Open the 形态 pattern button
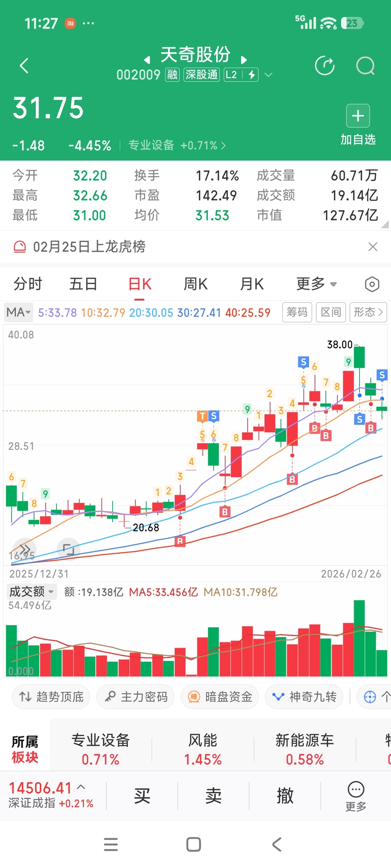Image resolution: width=391 pixels, height=868 pixels. (x=368, y=312)
